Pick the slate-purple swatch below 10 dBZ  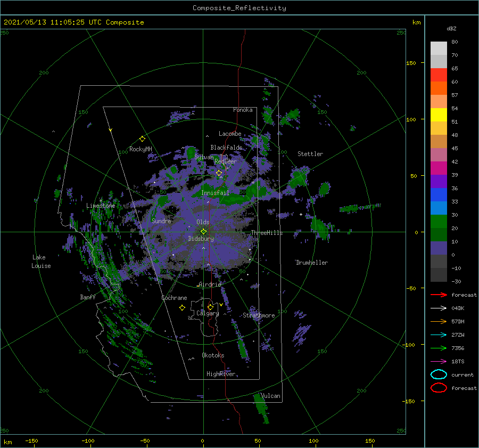(x=439, y=248)
